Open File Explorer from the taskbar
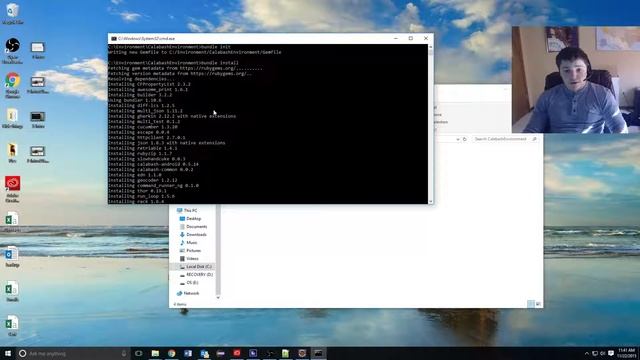The height and width of the screenshot is (360, 640). tap(155, 353)
